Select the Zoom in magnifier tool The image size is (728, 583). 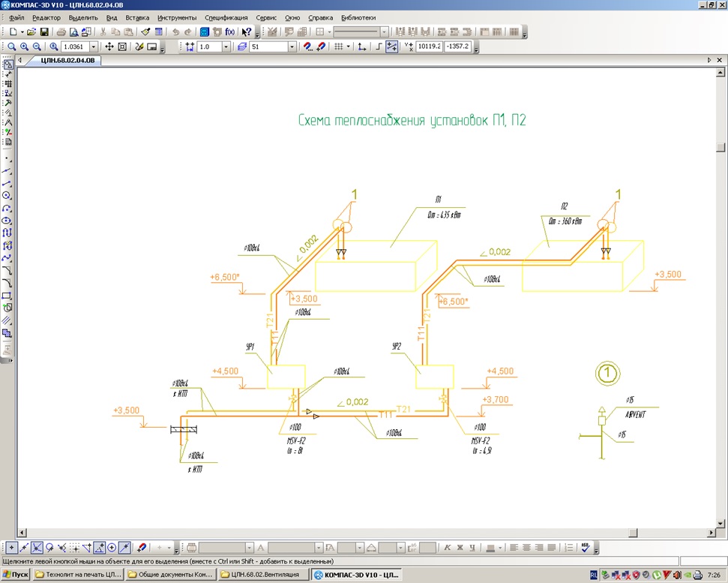pos(24,47)
